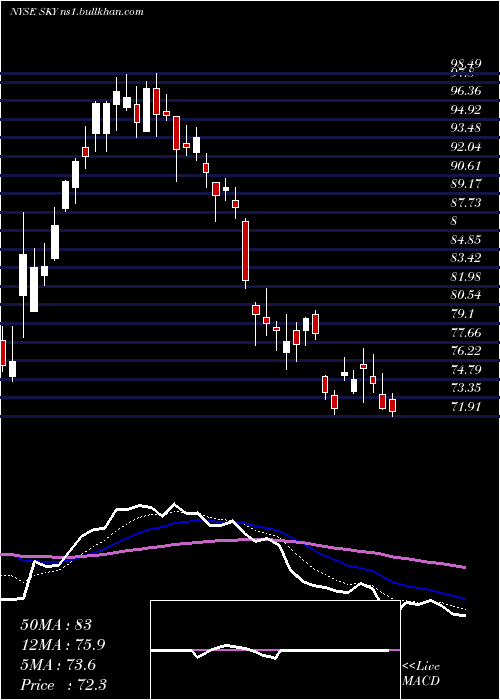Click the 74.79 price axis label
The image size is (500, 700).
tap(466, 369)
